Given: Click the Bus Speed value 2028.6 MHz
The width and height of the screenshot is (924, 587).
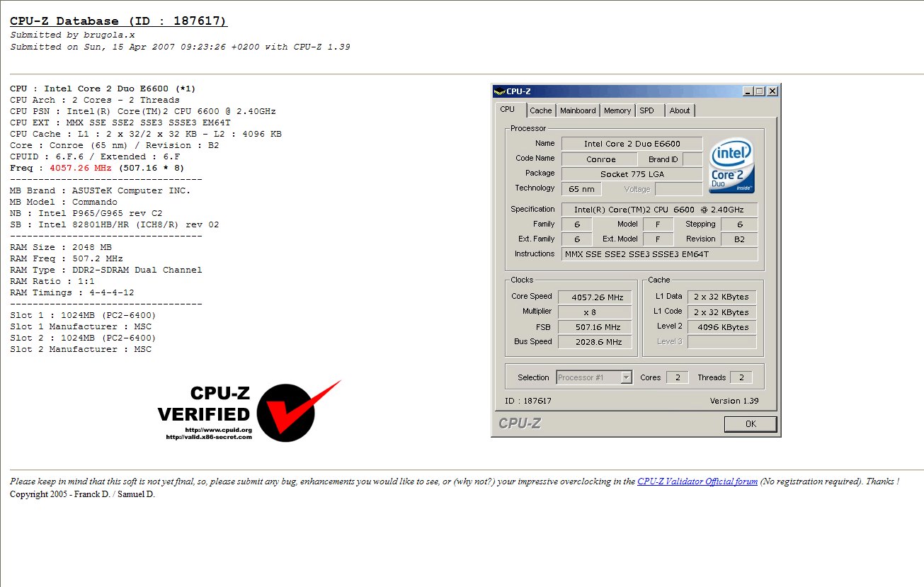Looking at the screenshot, I should 595,342.
